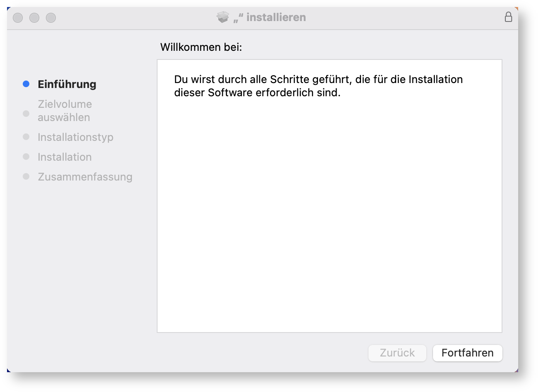Click the gray bullet beside Zielvolume auswählen
The width and height of the screenshot is (538, 392).
(x=26, y=114)
